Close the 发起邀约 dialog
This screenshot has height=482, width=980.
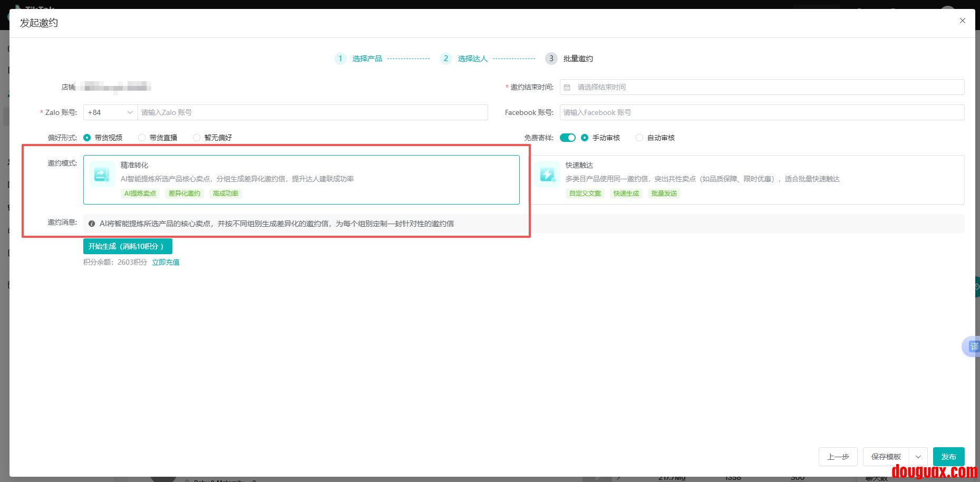point(962,21)
